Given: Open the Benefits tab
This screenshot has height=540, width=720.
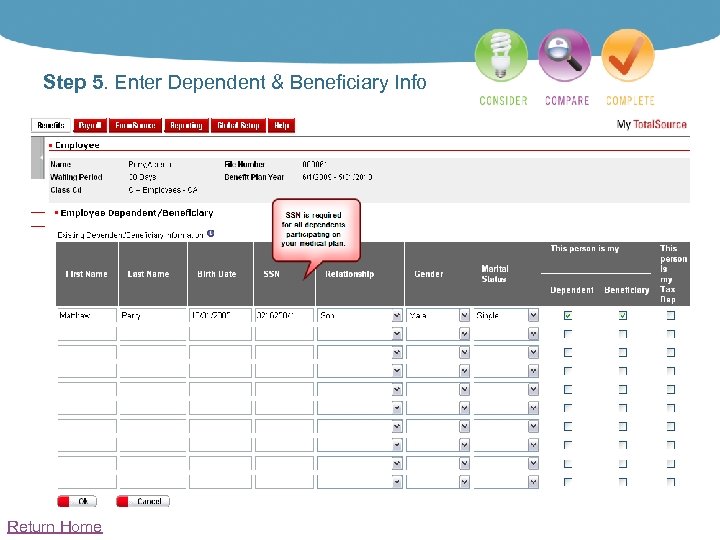Looking at the screenshot, I should click(x=51, y=125).
